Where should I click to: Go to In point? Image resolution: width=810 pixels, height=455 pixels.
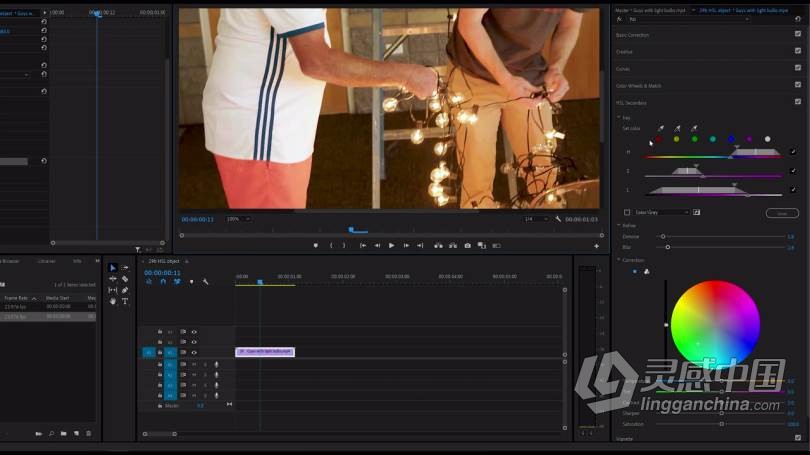coord(363,246)
